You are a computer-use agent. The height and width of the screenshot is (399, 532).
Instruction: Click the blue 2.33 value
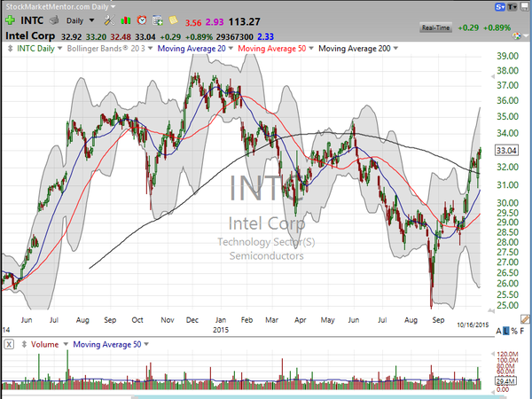pyautogui.click(x=265, y=36)
